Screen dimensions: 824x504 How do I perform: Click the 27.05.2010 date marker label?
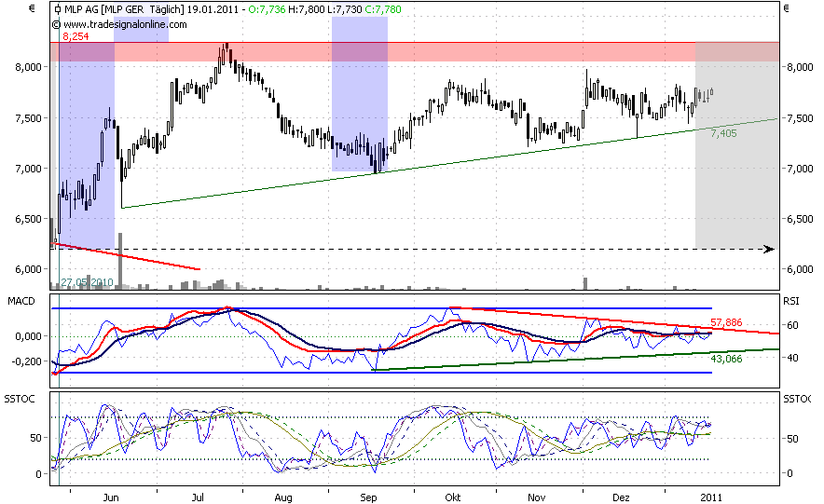coord(87,281)
